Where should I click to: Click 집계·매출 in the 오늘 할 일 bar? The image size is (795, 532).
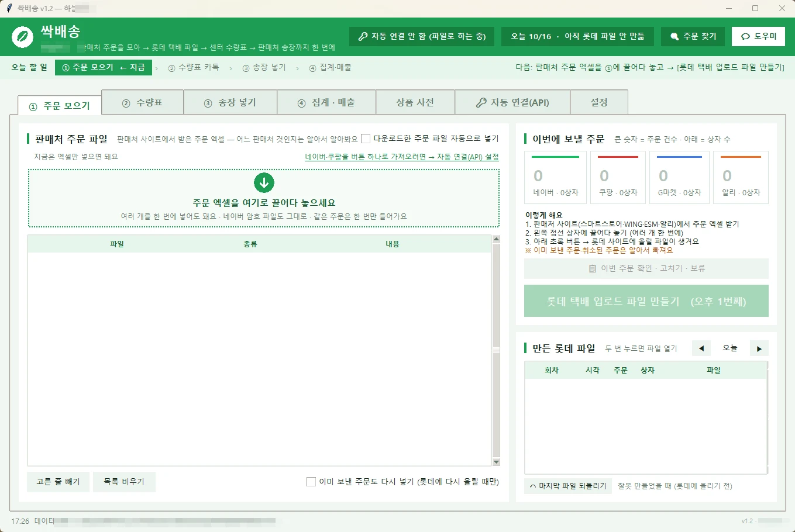click(x=330, y=68)
